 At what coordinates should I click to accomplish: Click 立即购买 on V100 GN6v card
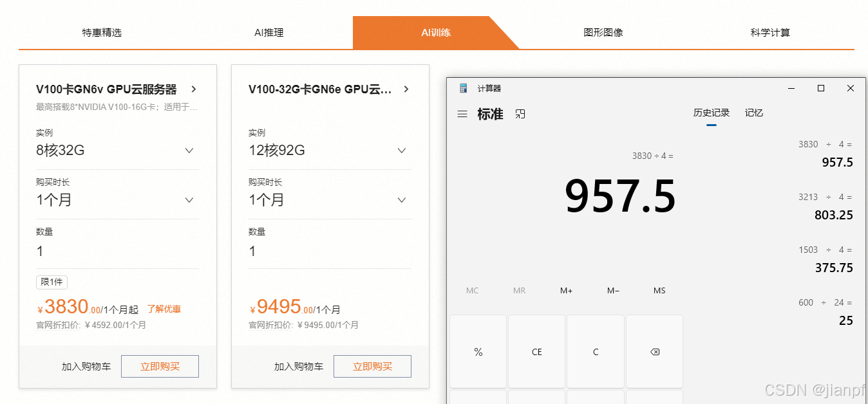[x=160, y=367]
